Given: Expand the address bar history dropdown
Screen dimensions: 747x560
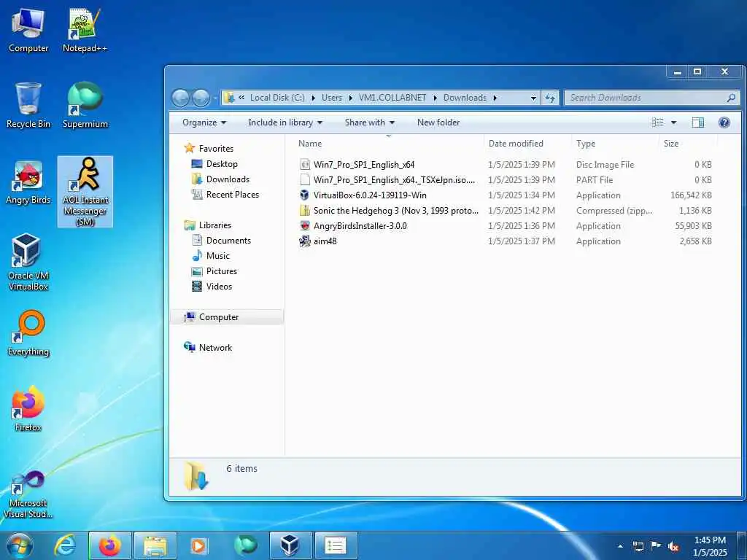Looking at the screenshot, I should 533,98.
